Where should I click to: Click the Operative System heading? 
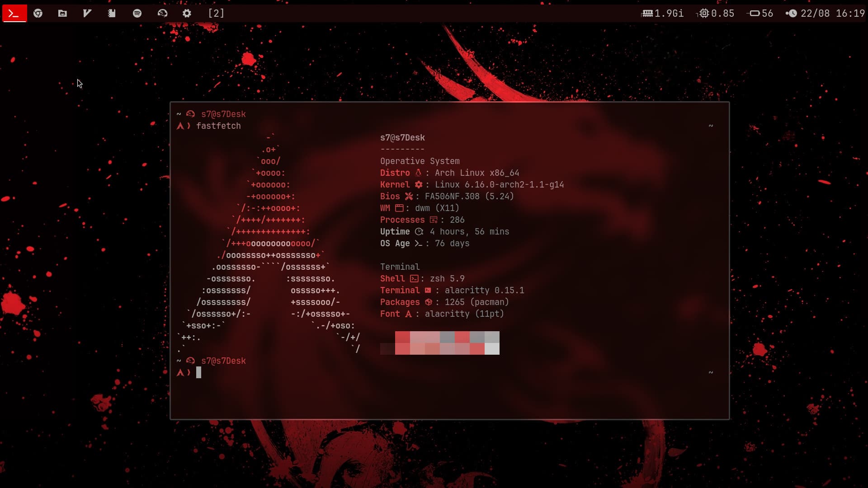coord(420,161)
